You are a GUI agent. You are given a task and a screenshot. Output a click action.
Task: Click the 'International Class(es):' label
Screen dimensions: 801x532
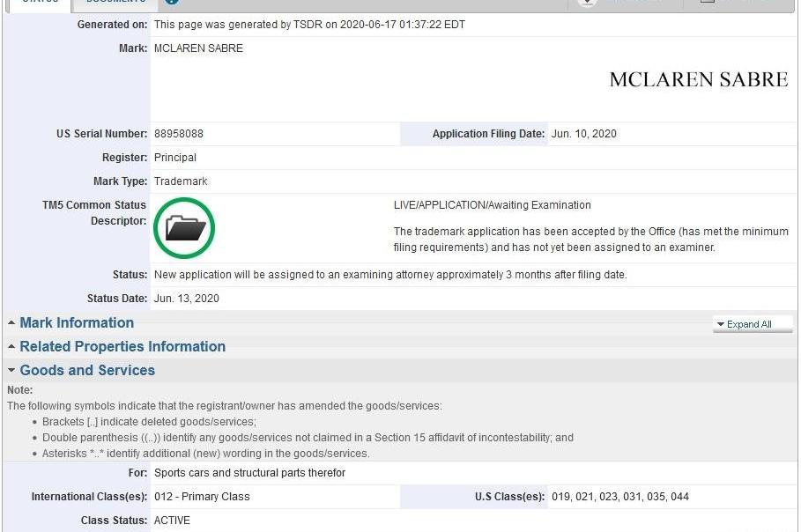[x=89, y=496]
